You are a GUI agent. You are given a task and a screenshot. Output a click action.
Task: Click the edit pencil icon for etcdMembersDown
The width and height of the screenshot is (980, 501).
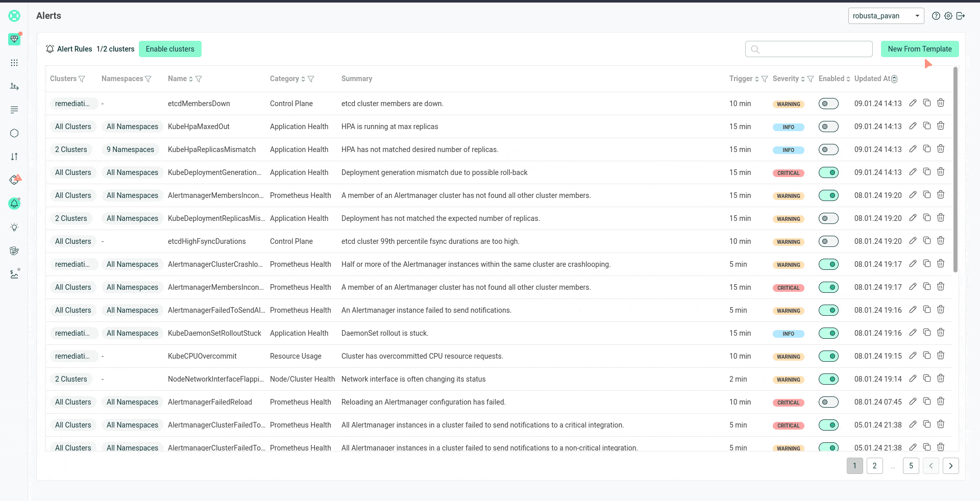913,103
